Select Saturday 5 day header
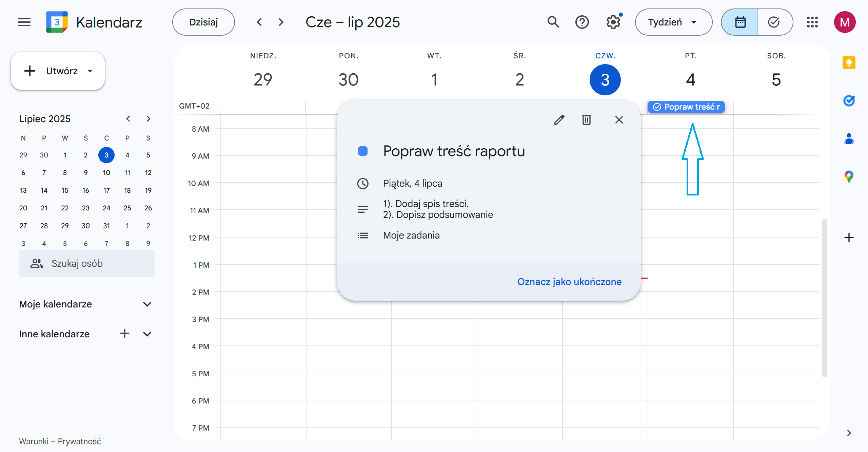Screen dimensions: 868x452 776,80
